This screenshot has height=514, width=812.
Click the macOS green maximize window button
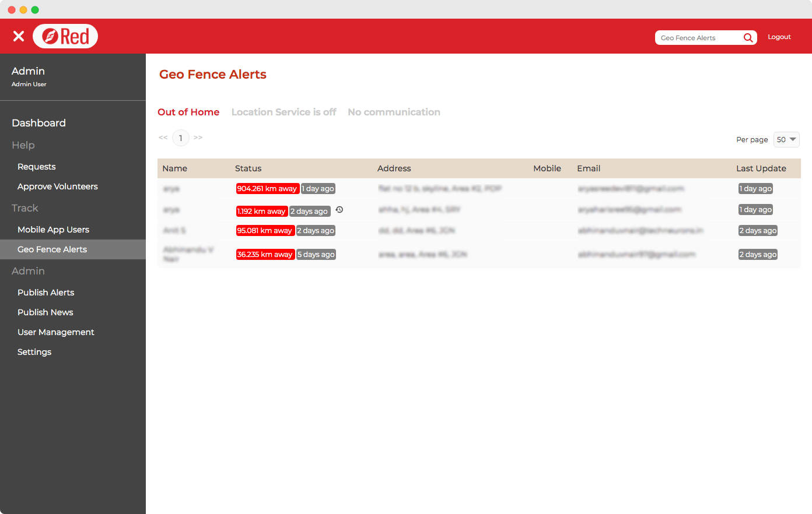pyautogui.click(x=35, y=10)
